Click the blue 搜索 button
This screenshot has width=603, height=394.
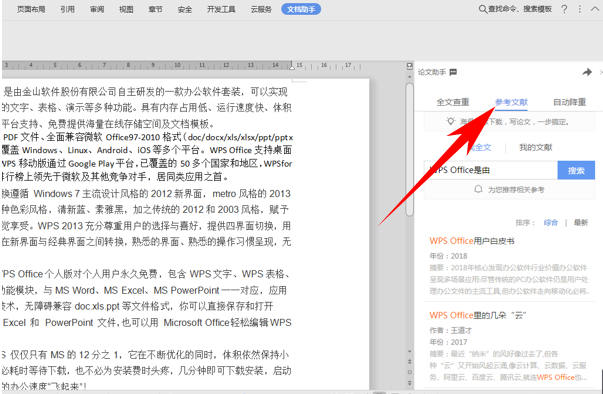(576, 170)
